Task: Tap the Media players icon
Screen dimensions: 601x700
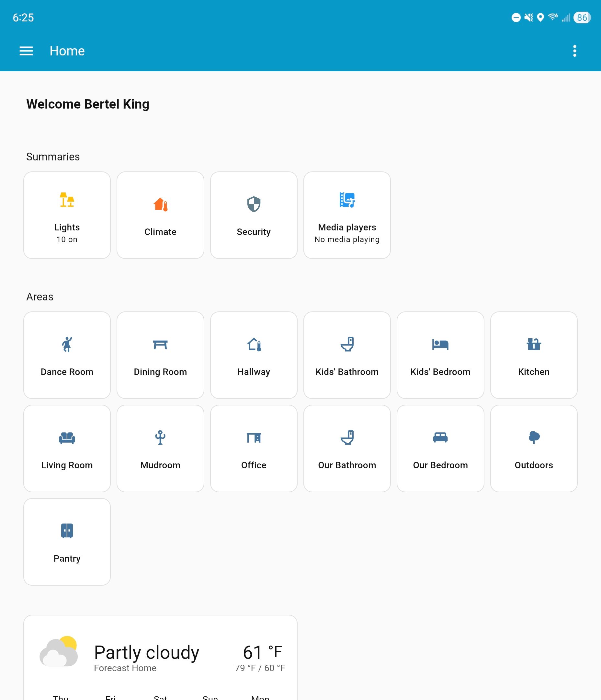Action: click(x=347, y=200)
